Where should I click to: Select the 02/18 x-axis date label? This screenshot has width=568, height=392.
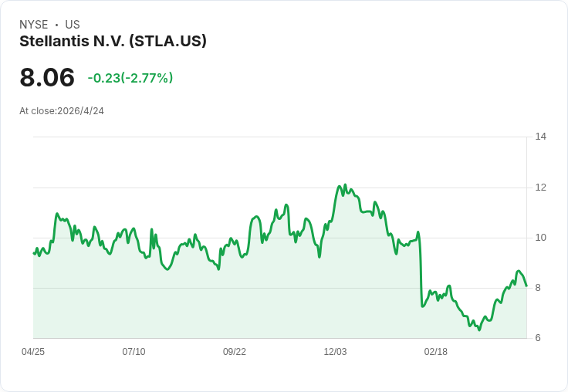pyautogui.click(x=436, y=351)
